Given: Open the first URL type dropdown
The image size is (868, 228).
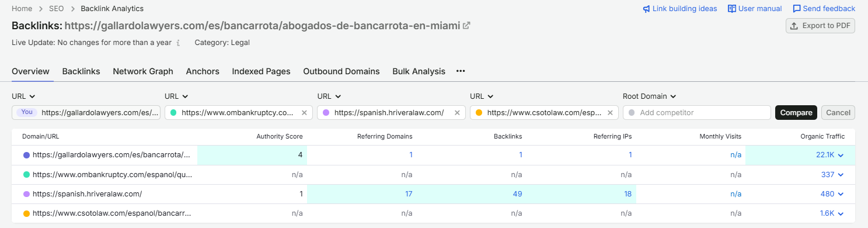Looking at the screenshot, I should (x=24, y=96).
